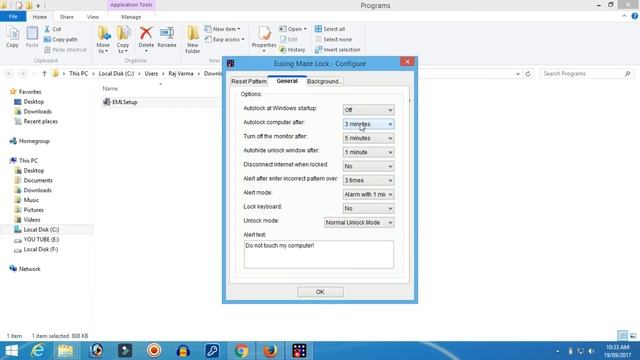Open the Home ribbon tab
This screenshot has width=640, height=360.
tap(40, 17)
